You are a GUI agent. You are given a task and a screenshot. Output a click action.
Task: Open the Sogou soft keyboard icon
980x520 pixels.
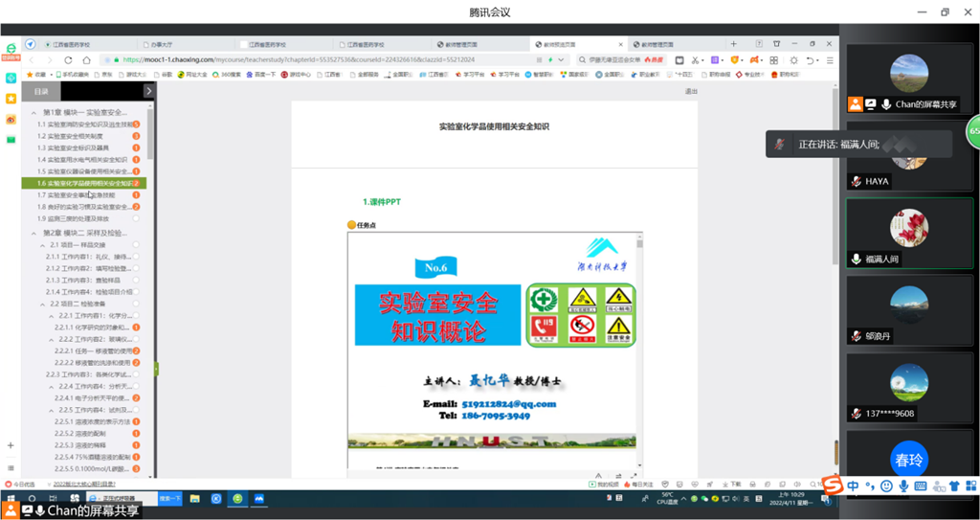point(920,486)
